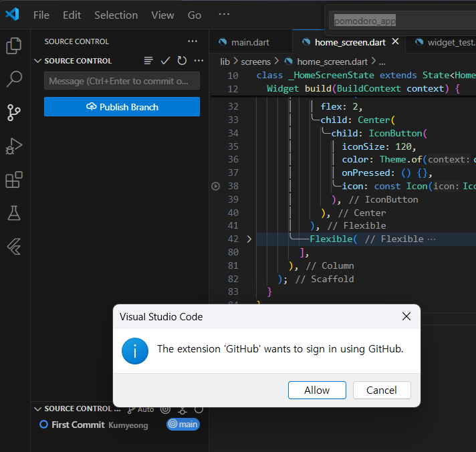Click breadcrumb ellipsis after home_screen.dart

[382, 62]
